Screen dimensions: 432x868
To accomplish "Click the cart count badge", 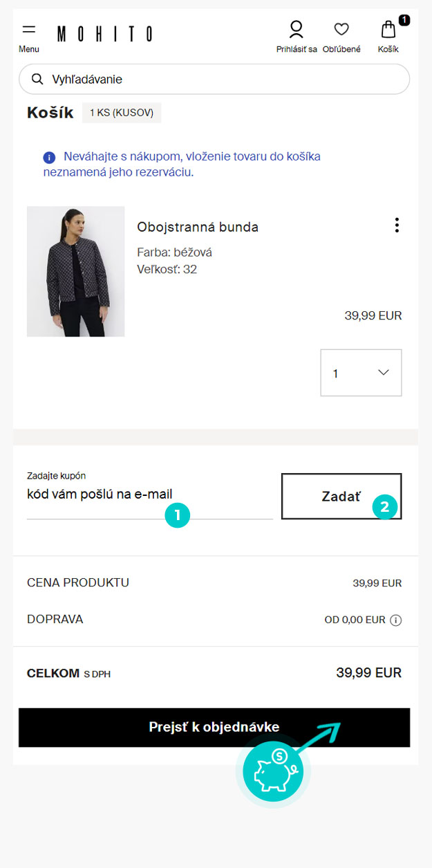I will (404, 20).
